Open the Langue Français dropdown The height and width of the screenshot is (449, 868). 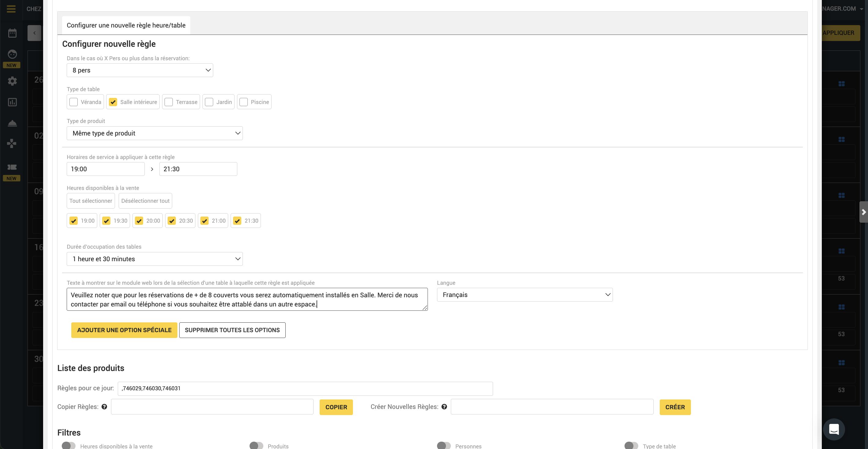pyautogui.click(x=524, y=295)
